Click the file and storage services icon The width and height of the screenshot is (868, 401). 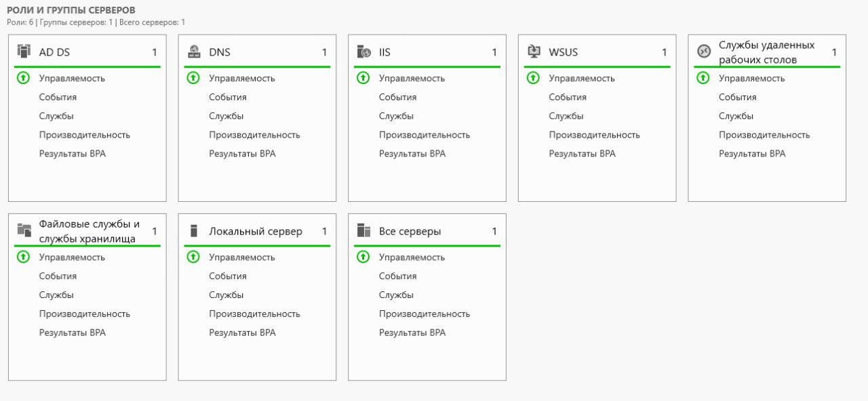click(24, 230)
